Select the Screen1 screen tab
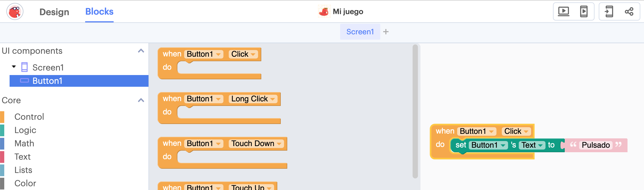Screen dimensions: 644x190 [360, 32]
